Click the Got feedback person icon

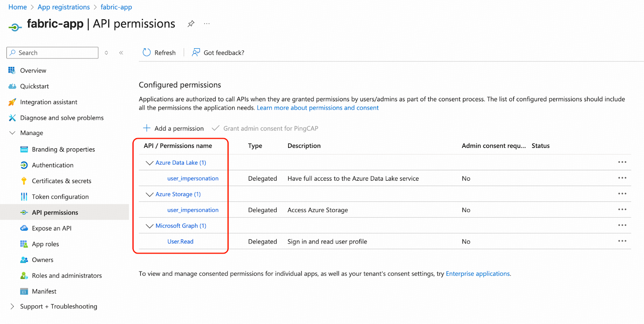coord(196,52)
